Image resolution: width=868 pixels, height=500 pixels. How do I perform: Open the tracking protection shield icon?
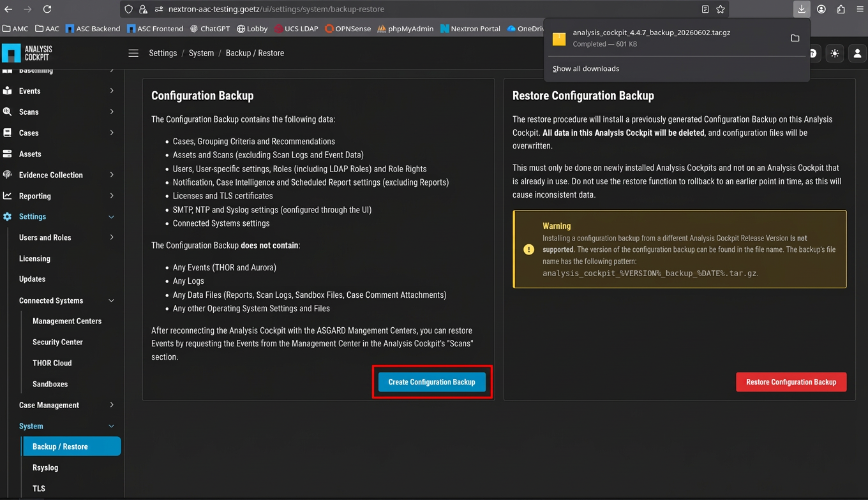coord(128,10)
